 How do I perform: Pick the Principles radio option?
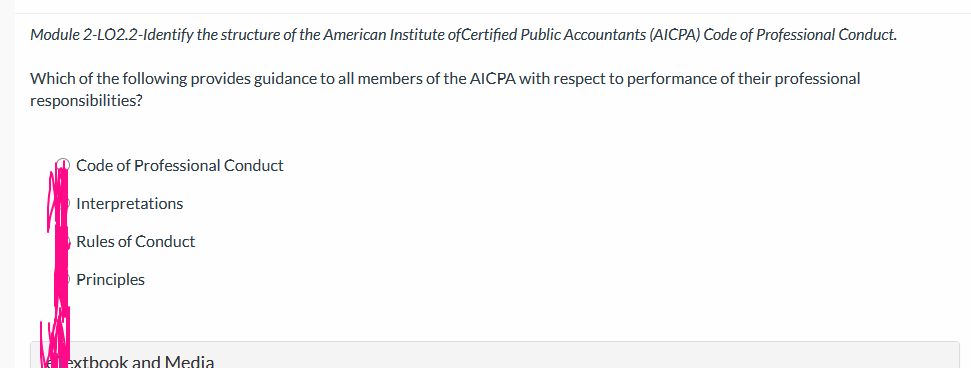click(62, 279)
